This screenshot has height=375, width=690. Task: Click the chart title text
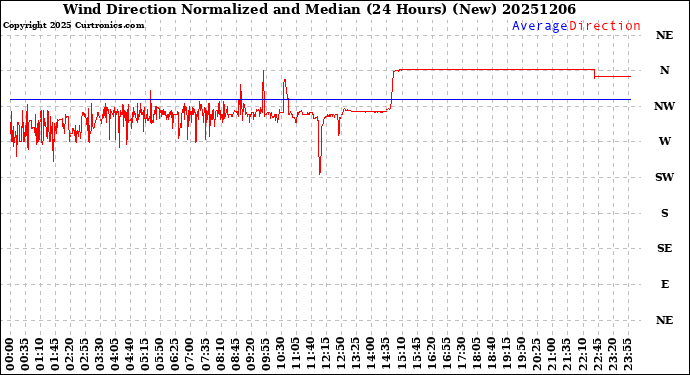tap(319, 9)
